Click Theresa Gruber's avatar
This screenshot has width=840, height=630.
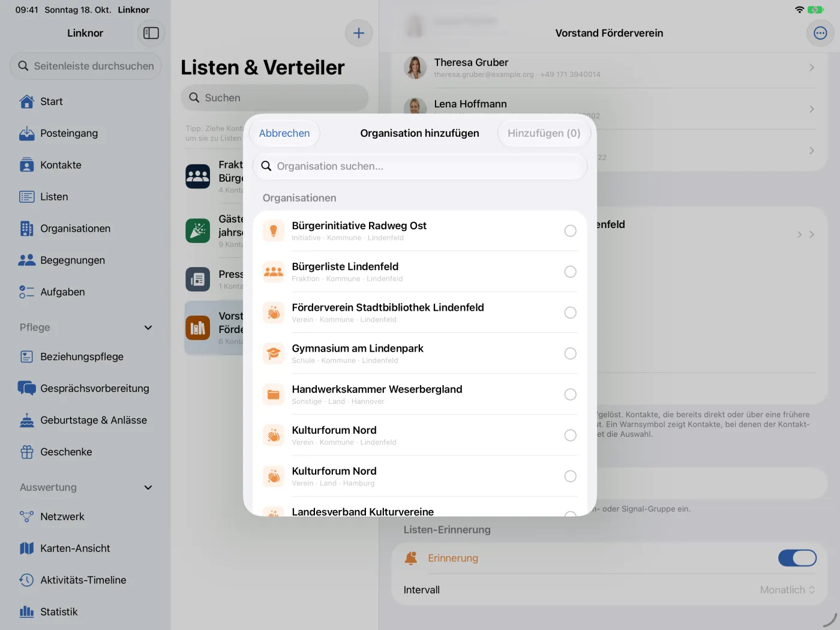click(x=415, y=67)
